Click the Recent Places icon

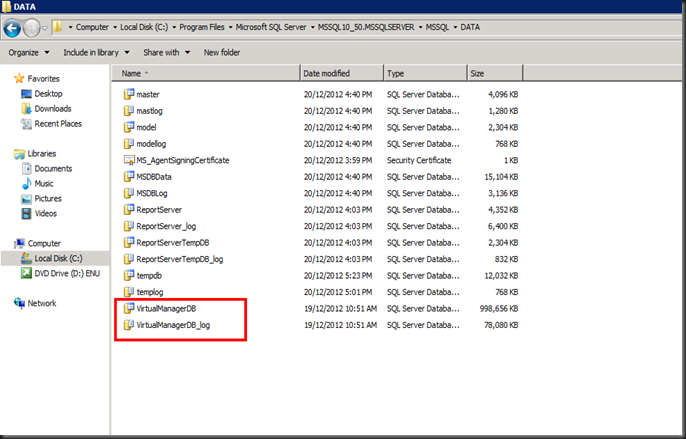[26, 124]
